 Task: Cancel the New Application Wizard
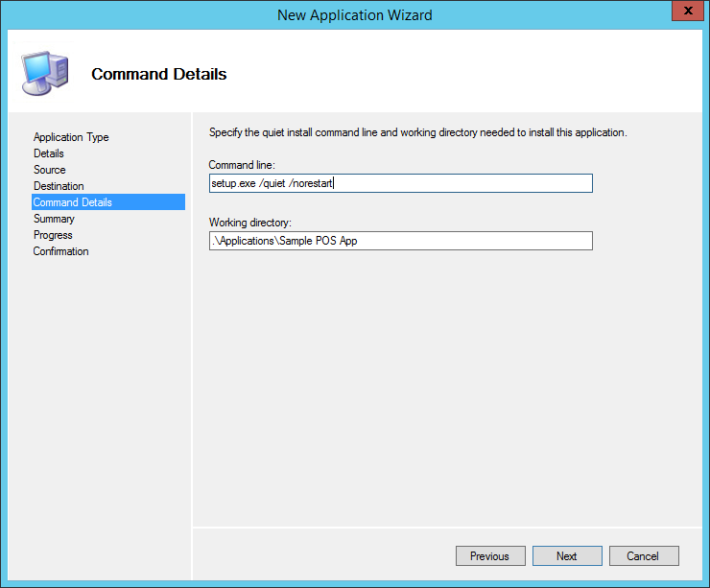coord(642,556)
